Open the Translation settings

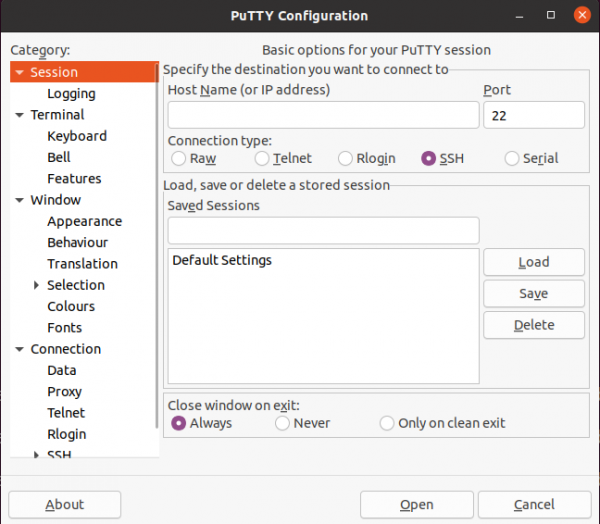coord(82,264)
